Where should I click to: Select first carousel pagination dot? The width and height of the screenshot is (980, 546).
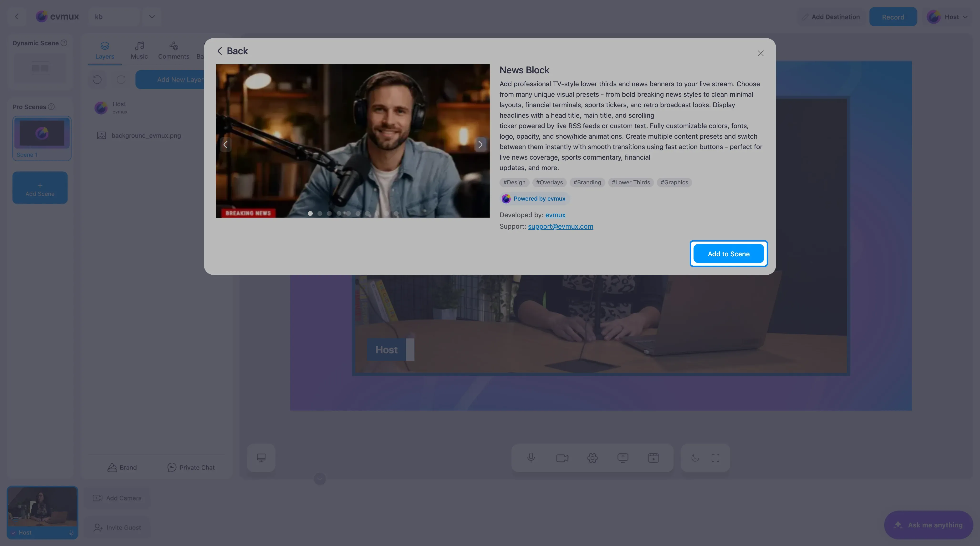(x=310, y=213)
